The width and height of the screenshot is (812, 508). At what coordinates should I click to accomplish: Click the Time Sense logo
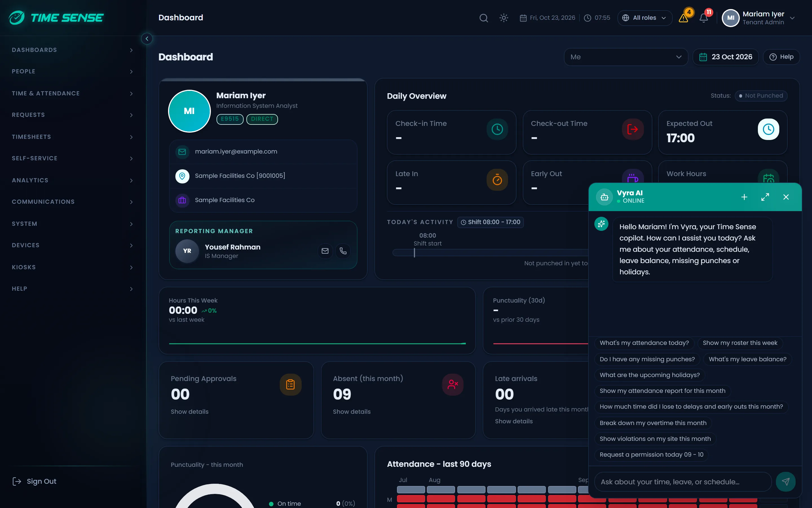[56, 17]
